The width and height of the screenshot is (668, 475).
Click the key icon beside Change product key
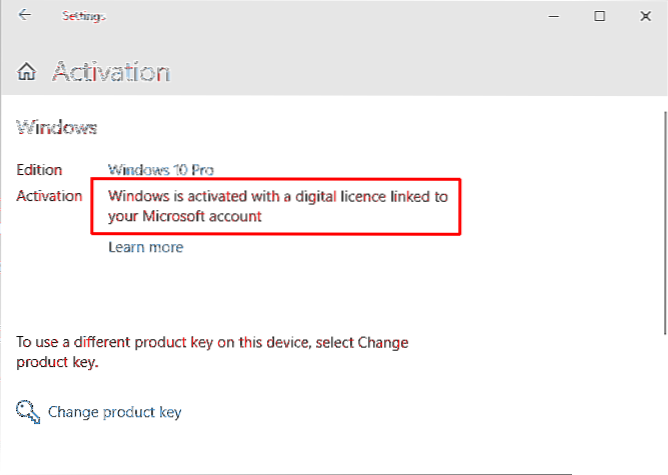27,411
